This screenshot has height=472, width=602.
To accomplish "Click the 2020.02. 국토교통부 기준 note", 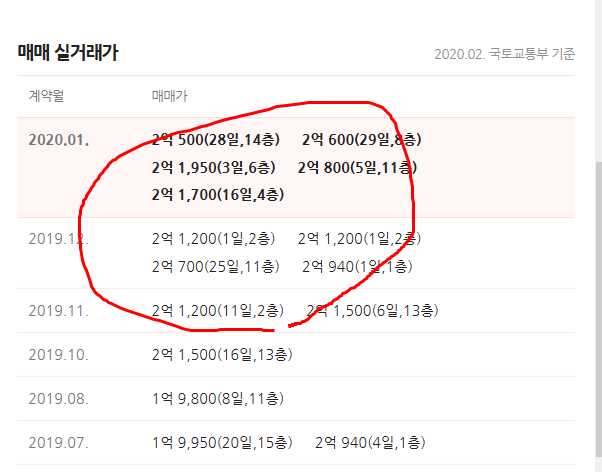I will [504, 54].
